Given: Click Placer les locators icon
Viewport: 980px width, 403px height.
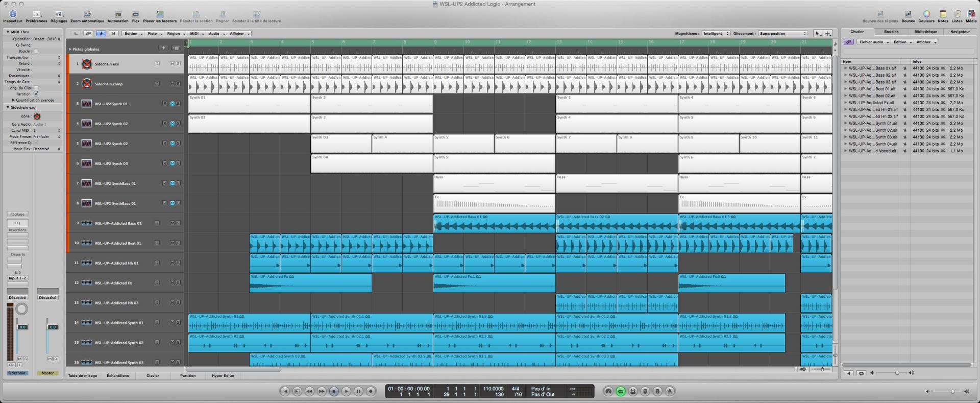Looking at the screenshot, I should (x=160, y=14).
